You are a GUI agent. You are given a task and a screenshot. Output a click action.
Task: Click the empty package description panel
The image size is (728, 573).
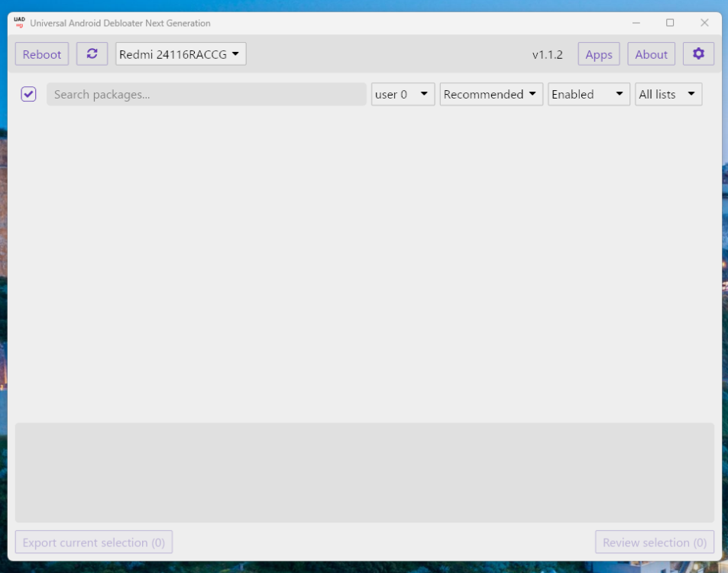pyautogui.click(x=364, y=472)
